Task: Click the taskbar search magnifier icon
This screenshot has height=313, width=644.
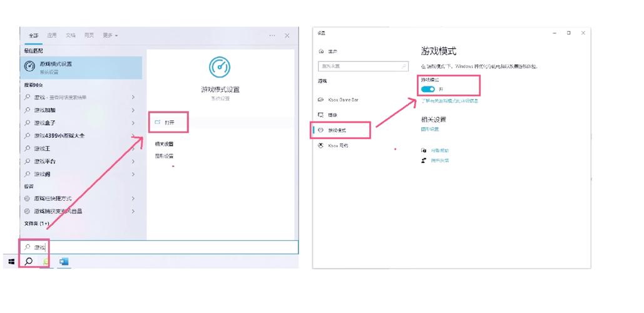Action: [28, 261]
